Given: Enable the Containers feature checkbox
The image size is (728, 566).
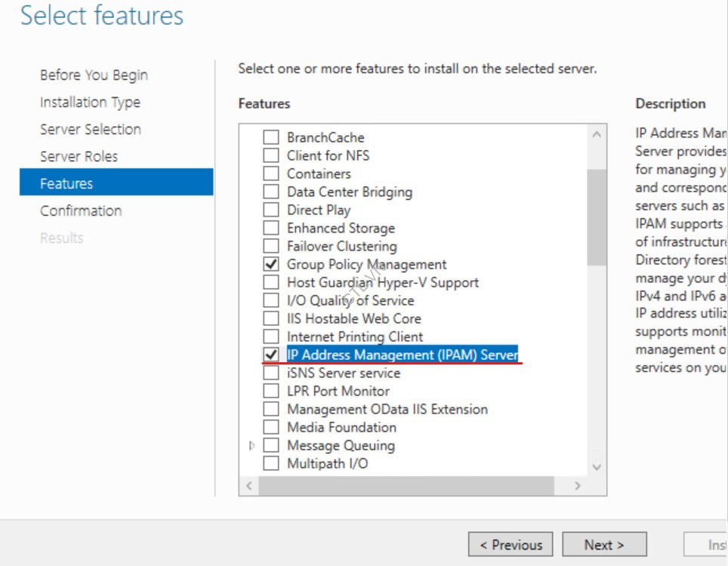Looking at the screenshot, I should tap(270, 174).
